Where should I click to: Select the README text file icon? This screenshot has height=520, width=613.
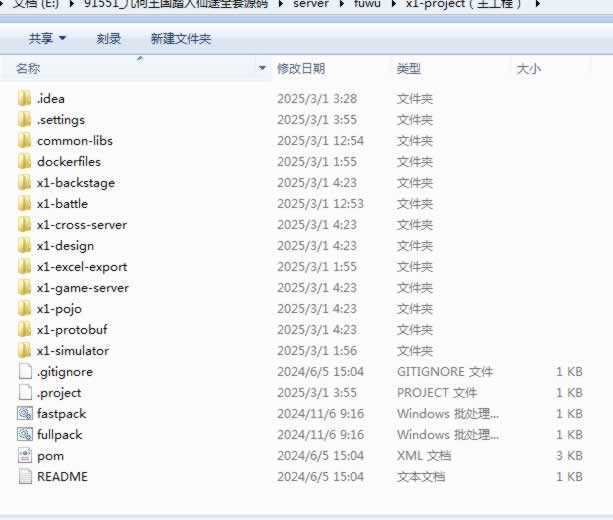[x=25, y=477]
